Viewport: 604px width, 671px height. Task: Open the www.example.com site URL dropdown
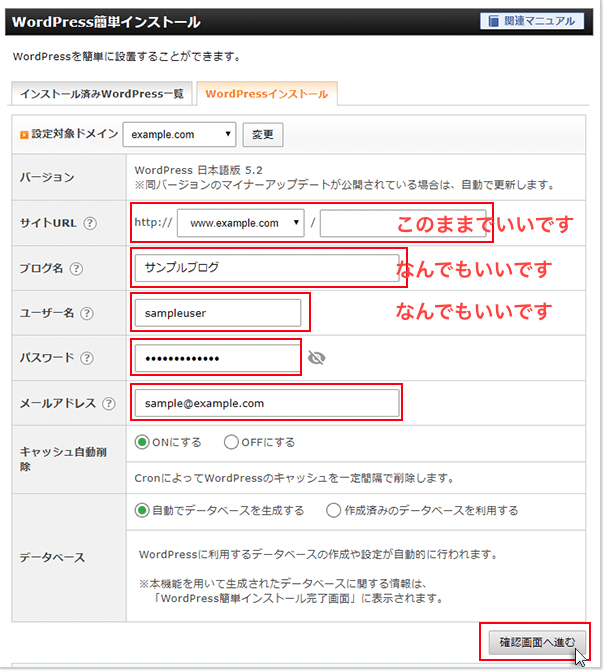[241, 223]
